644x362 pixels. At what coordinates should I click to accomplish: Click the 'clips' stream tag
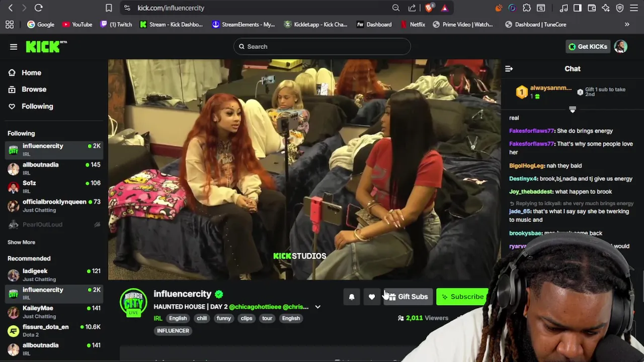pyautogui.click(x=247, y=318)
